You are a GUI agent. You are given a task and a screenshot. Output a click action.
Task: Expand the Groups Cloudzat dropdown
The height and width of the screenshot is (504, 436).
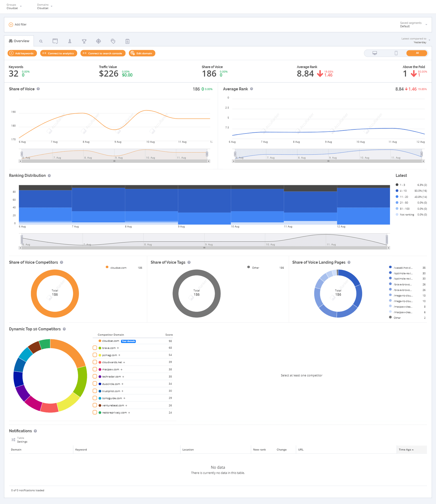coord(14,6)
